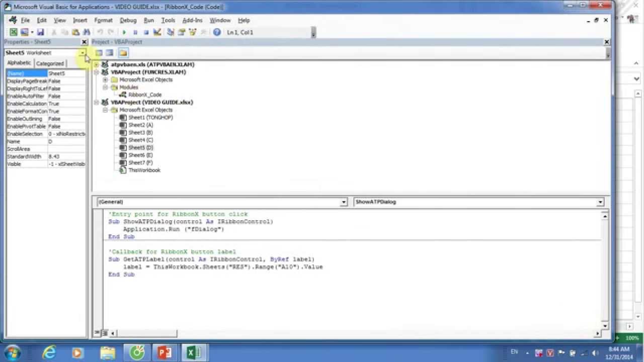644x362 pixels.
Task: Click the StandardWidth value 8.43
Action: point(66,156)
